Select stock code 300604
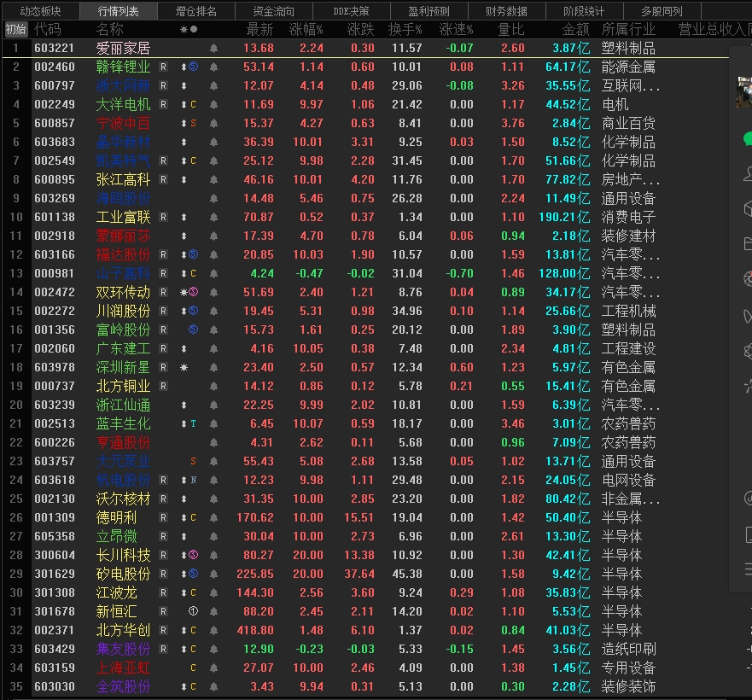 pos(54,555)
